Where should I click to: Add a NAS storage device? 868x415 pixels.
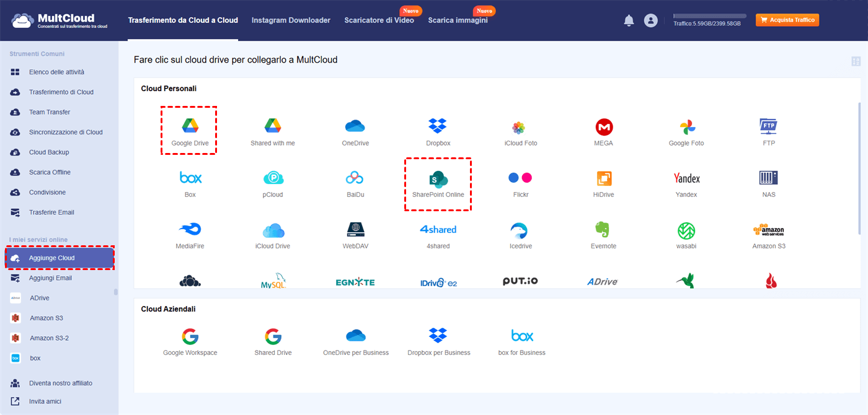tap(769, 178)
